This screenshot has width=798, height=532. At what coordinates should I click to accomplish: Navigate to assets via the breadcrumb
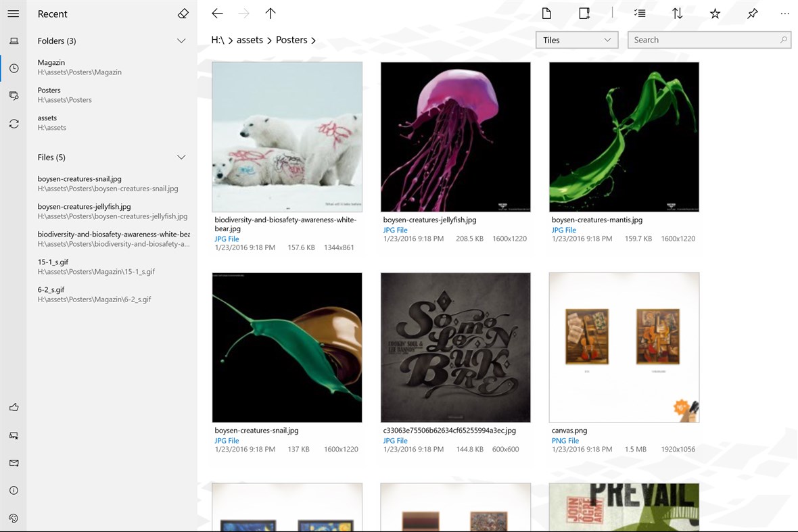(x=250, y=39)
